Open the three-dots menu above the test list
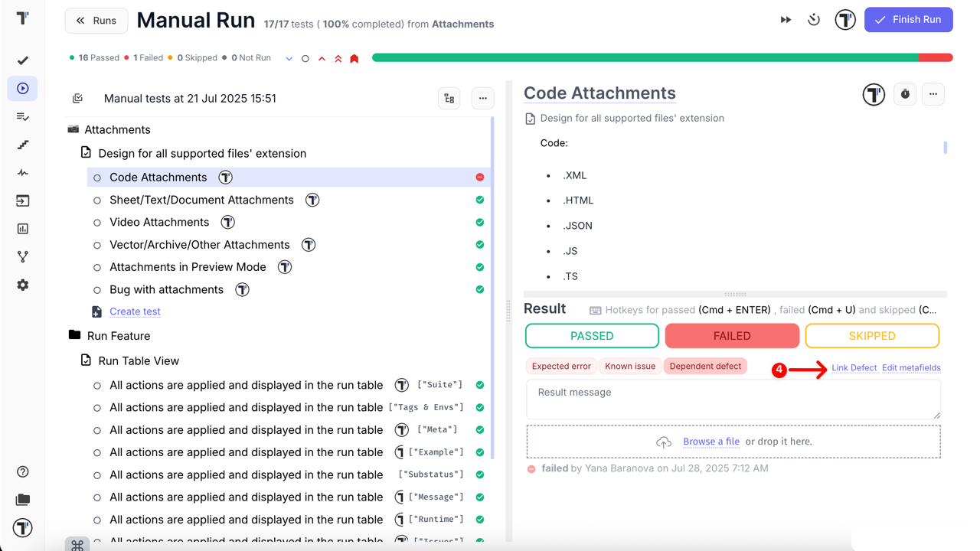 coord(482,98)
